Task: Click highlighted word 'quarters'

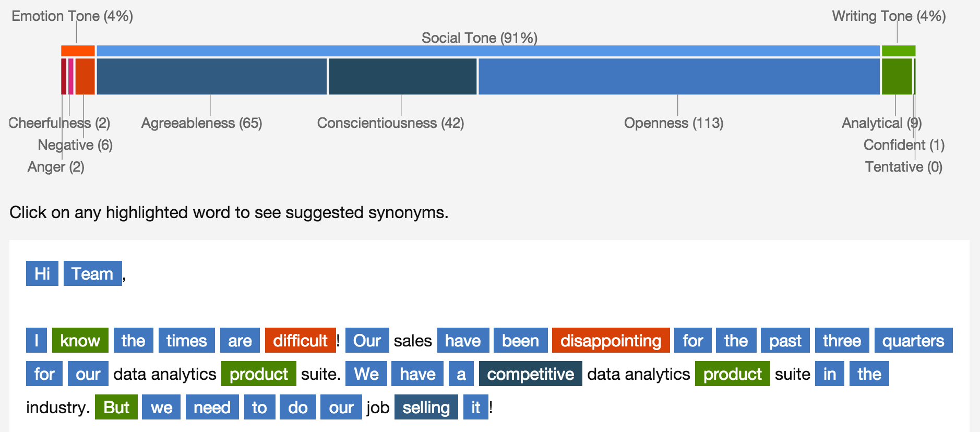Action: [x=913, y=341]
